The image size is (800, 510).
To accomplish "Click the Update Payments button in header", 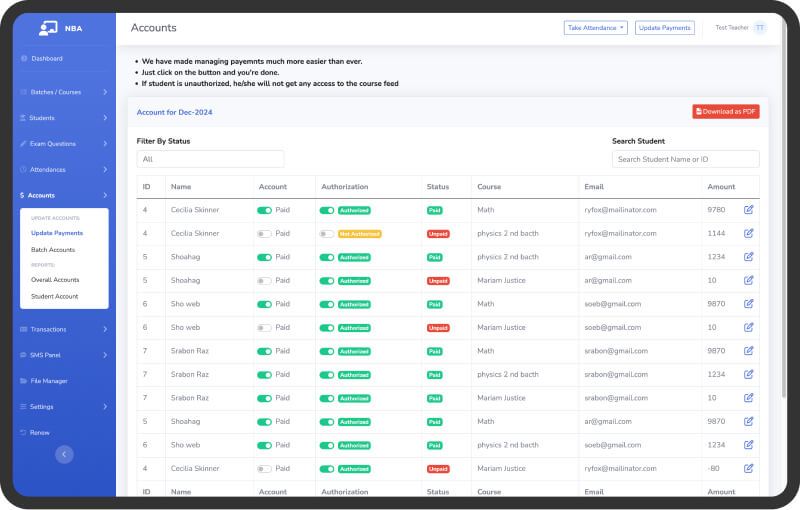I will pos(665,28).
